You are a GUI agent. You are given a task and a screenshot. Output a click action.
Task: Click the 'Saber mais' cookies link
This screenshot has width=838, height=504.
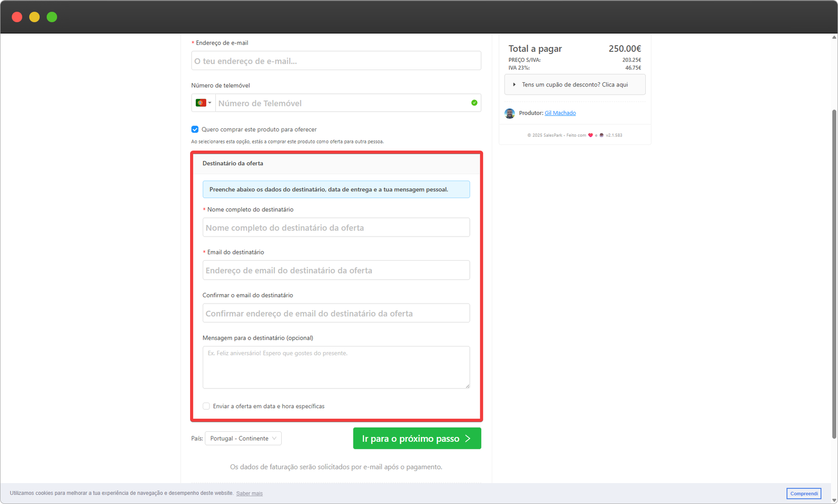[x=249, y=494]
